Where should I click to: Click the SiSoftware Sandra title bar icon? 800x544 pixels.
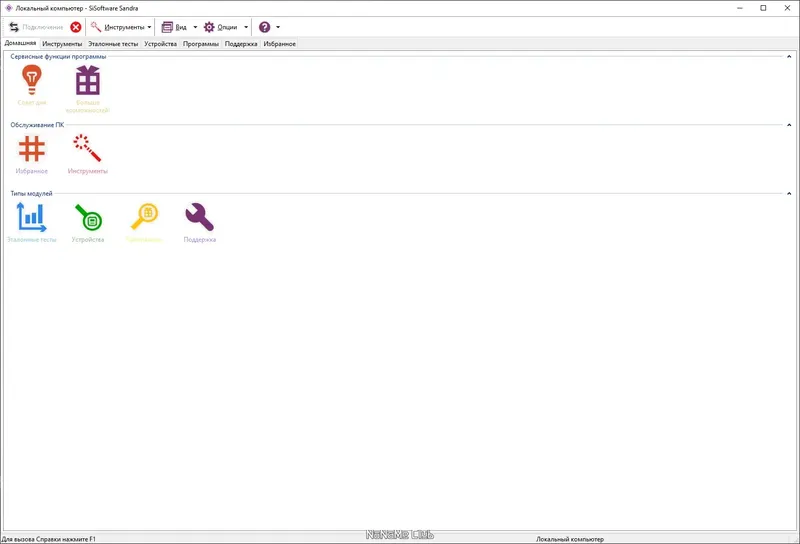point(9,8)
